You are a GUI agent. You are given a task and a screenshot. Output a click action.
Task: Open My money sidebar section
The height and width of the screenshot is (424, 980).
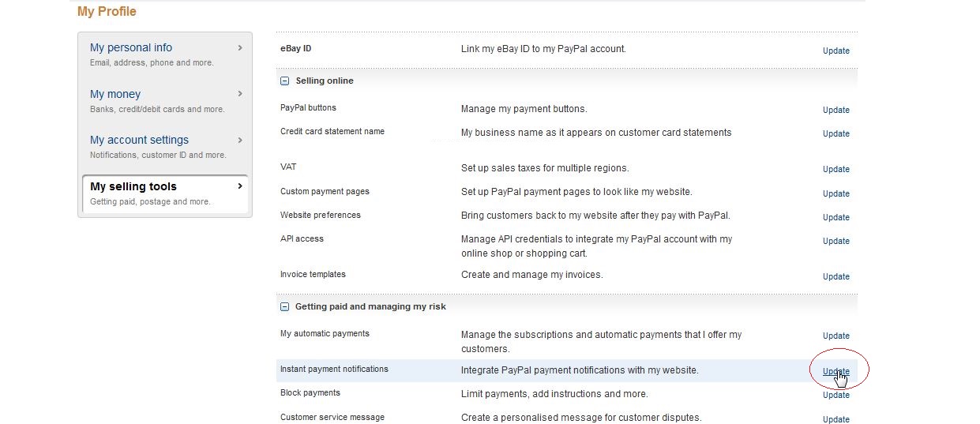[x=165, y=100]
